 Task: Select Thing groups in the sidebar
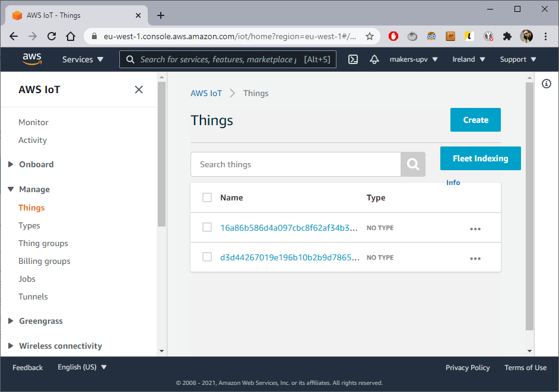point(43,243)
